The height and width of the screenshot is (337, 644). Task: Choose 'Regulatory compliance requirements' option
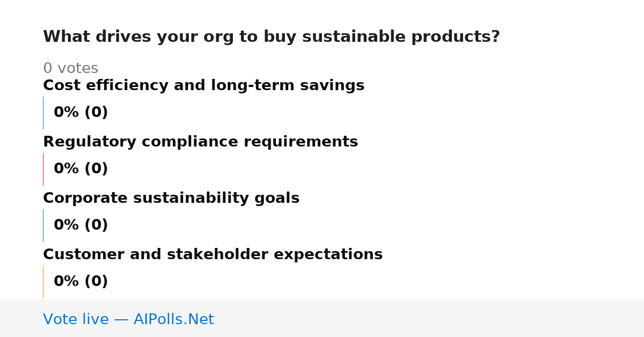(x=200, y=142)
